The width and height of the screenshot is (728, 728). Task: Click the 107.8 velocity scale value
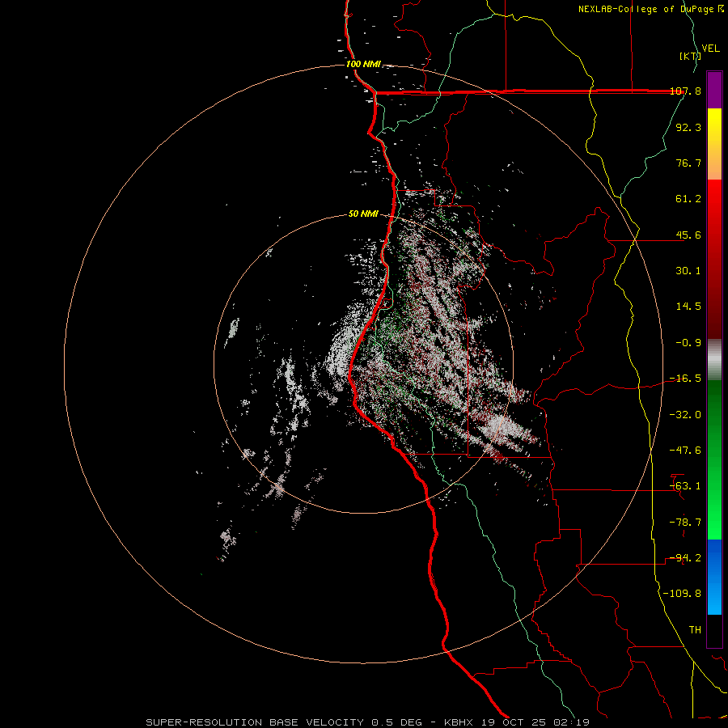point(685,91)
